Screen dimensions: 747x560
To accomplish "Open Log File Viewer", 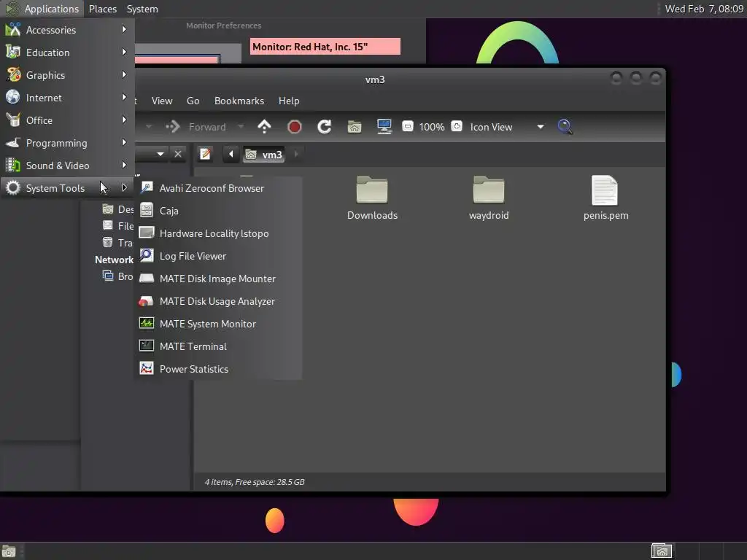I will click(x=219, y=256).
